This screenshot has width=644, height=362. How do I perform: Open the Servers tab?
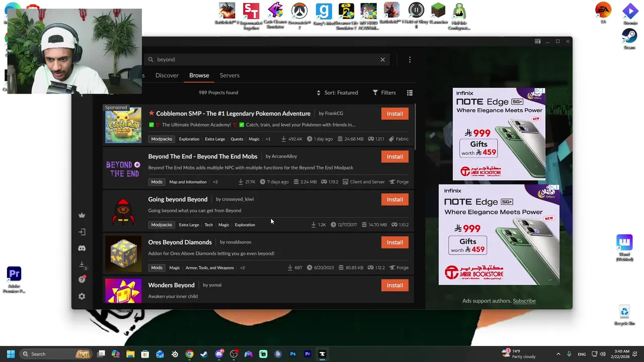coord(229,75)
